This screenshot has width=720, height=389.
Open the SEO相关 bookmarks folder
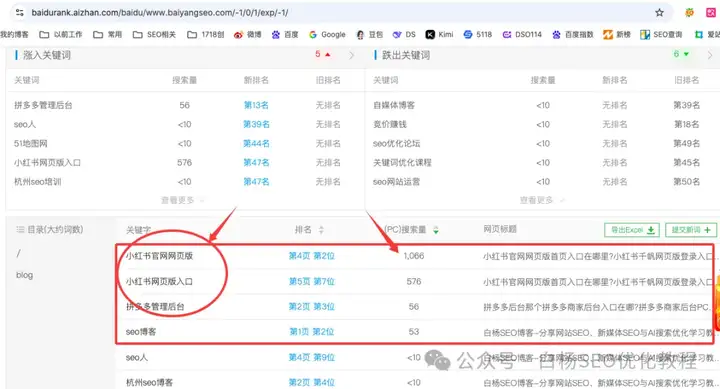[154, 34]
